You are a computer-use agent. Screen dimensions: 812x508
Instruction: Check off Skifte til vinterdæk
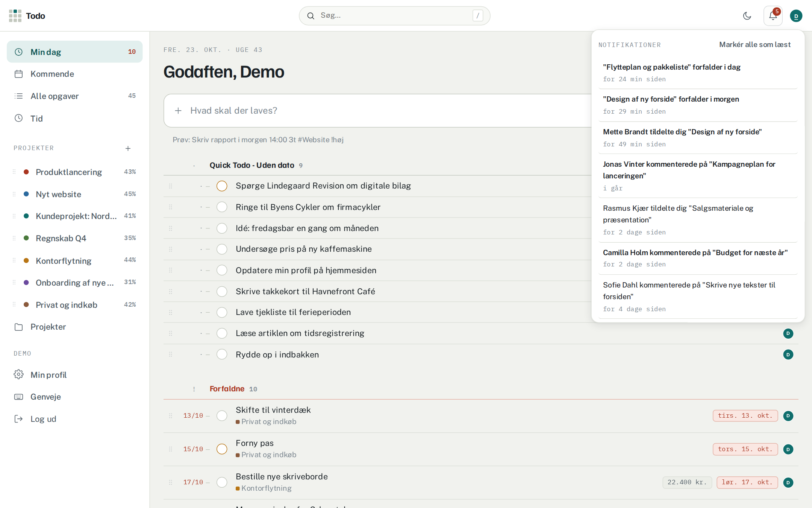click(x=222, y=416)
